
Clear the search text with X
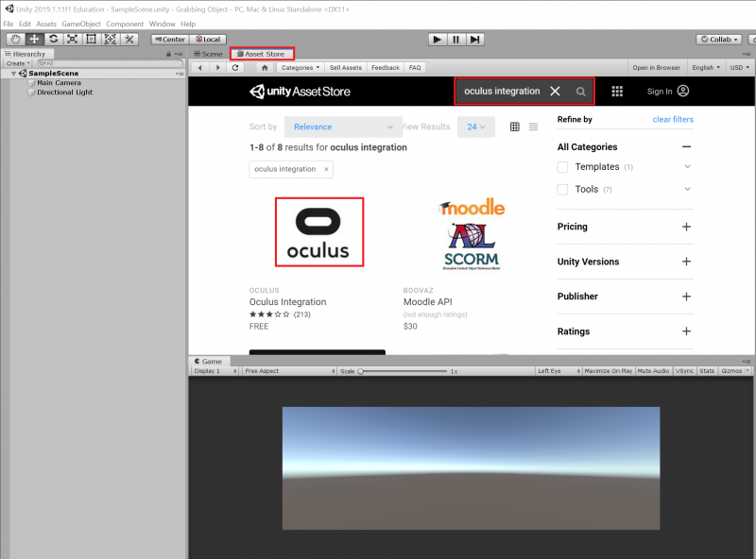click(555, 91)
